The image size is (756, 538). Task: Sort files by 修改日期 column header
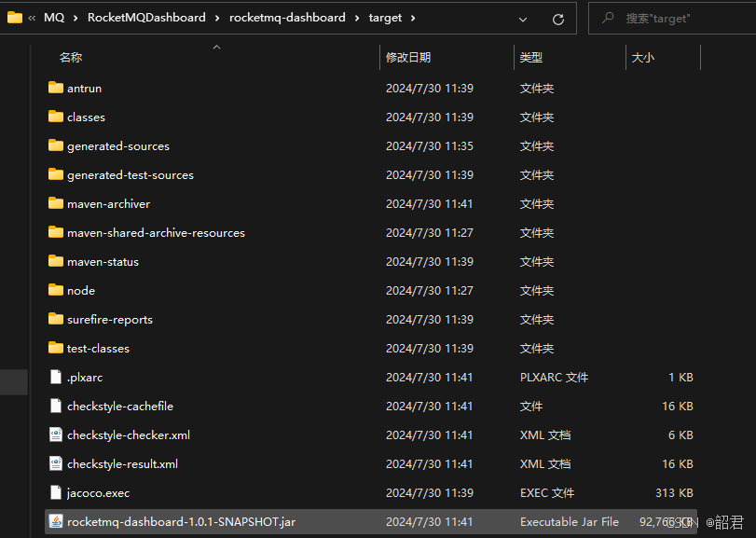(x=408, y=58)
